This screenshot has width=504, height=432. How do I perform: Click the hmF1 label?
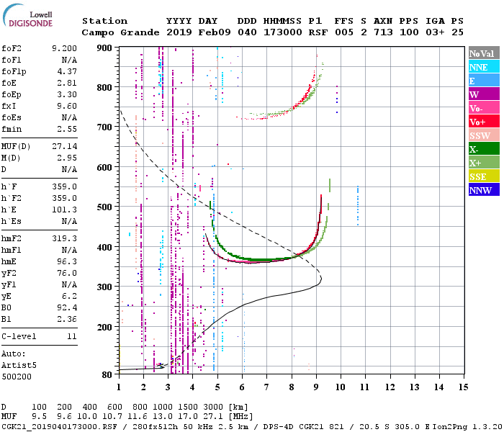click(12, 250)
